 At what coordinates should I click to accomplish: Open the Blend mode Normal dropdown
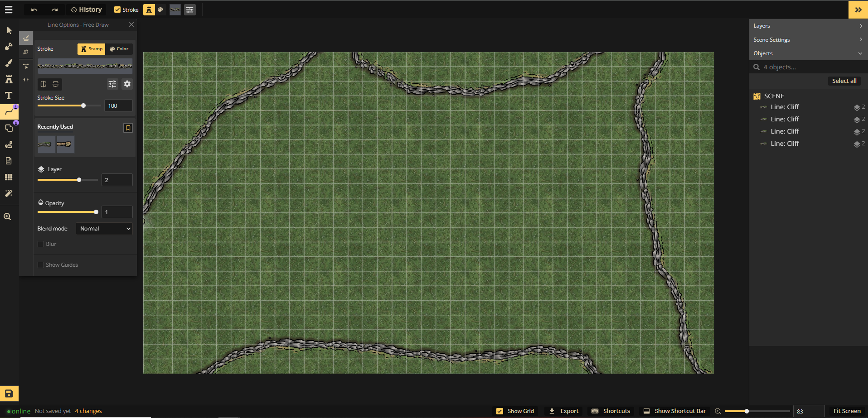[104, 229]
